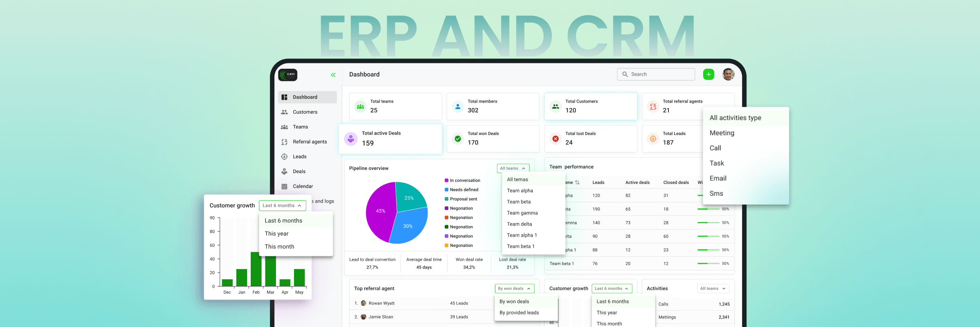The height and width of the screenshot is (327, 980).
Task: Open the Activities All teams dropdown
Action: (713, 289)
